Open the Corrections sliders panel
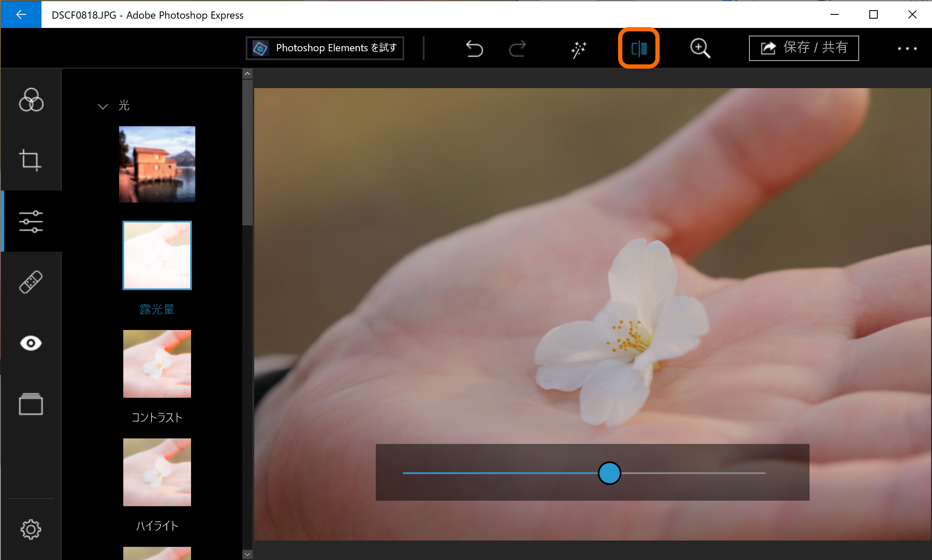 pos(31,221)
